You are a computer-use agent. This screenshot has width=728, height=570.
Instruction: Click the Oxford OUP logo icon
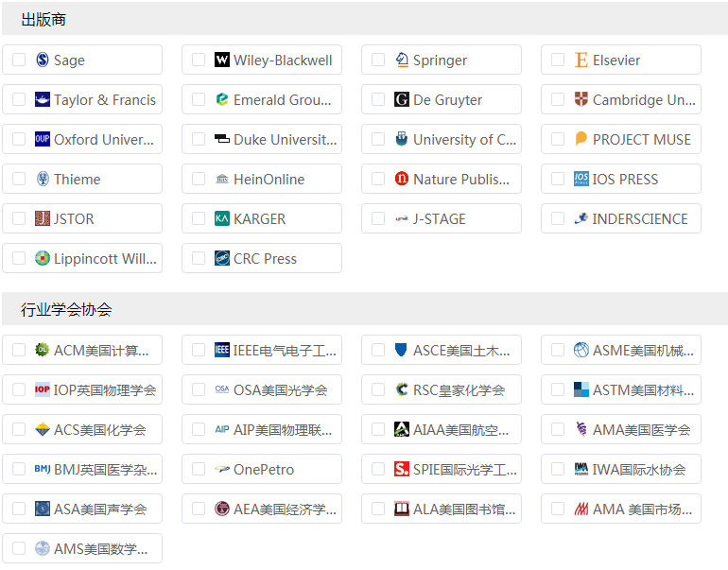pyautogui.click(x=43, y=139)
